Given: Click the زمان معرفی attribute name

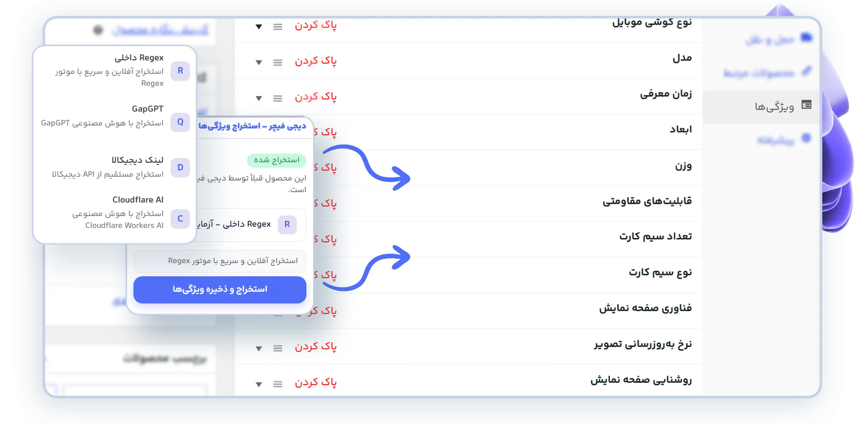Looking at the screenshot, I should tap(666, 94).
